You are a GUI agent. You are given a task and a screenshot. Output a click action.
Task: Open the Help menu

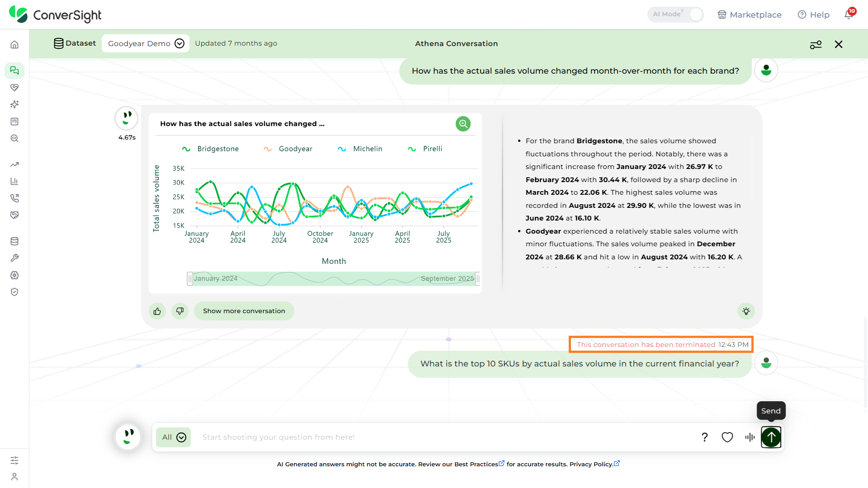point(814,14)
